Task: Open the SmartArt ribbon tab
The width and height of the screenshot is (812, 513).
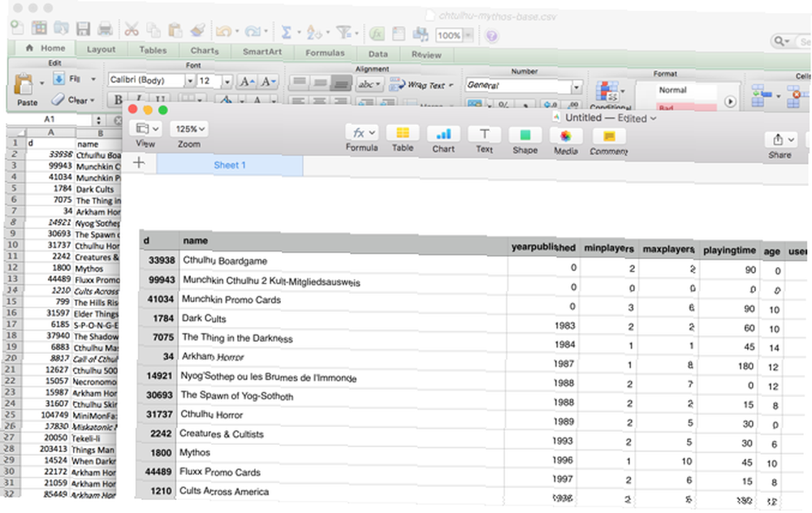Action: click(x=262, y=52)
